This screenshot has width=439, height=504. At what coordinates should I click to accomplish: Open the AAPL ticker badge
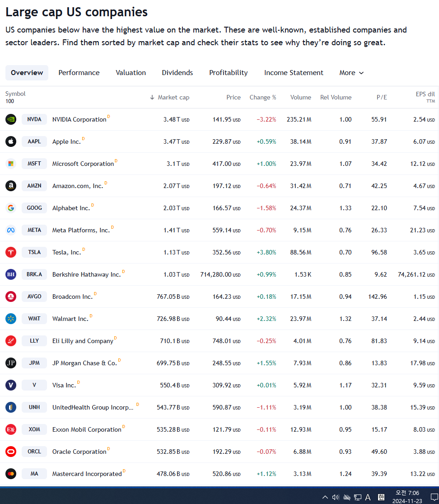tap(34, 141)
